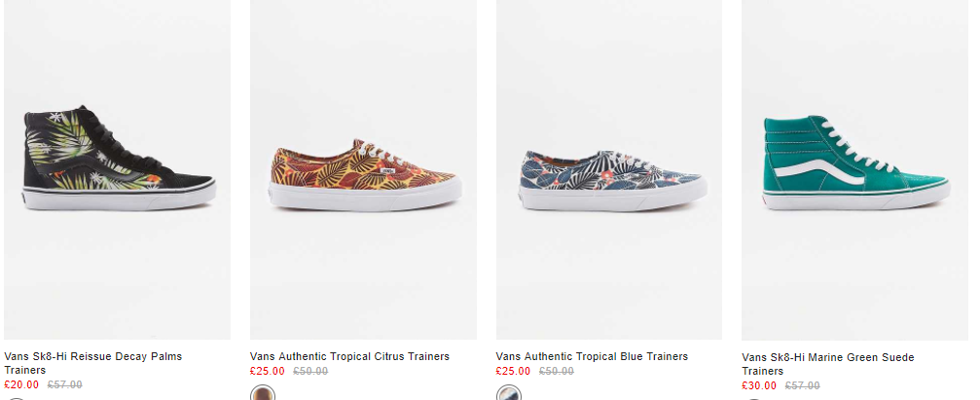
Task: Select the Tropical Citrus trainers colour swatch
Action: pos(263,393)
